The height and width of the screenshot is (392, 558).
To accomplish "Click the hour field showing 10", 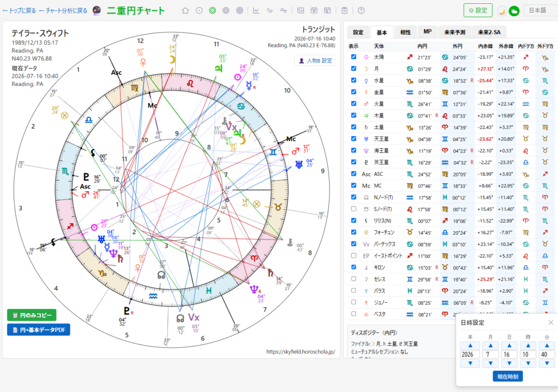I will tap(528, 354).
